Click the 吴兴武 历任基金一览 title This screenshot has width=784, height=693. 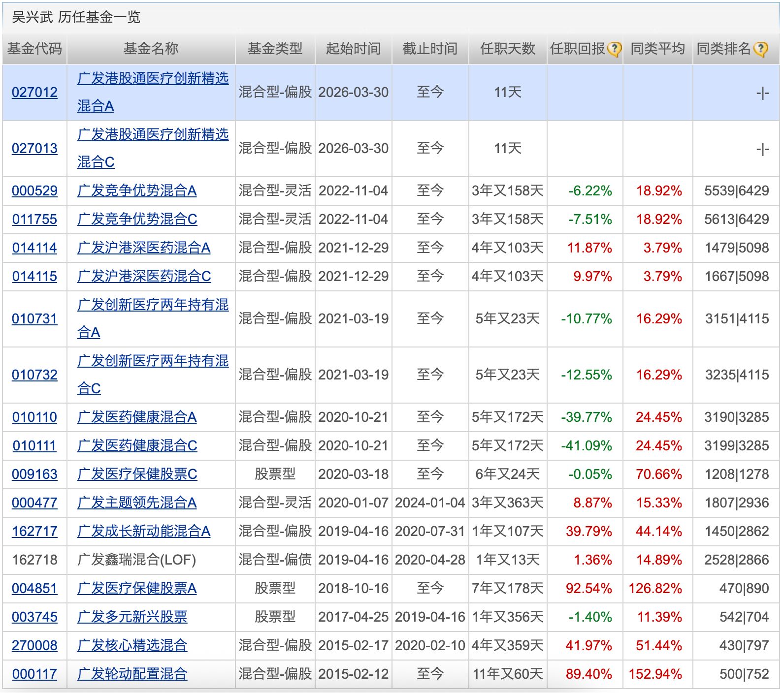tap(76, 17)
